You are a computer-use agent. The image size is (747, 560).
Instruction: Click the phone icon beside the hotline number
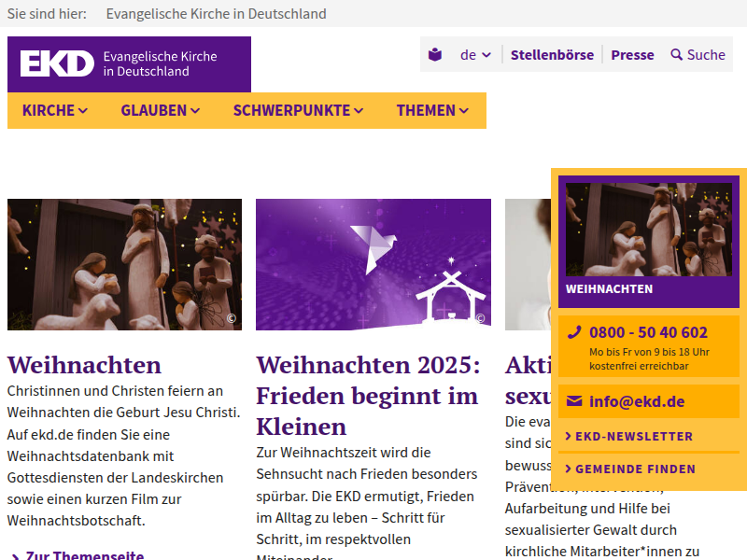click(573, 332)
